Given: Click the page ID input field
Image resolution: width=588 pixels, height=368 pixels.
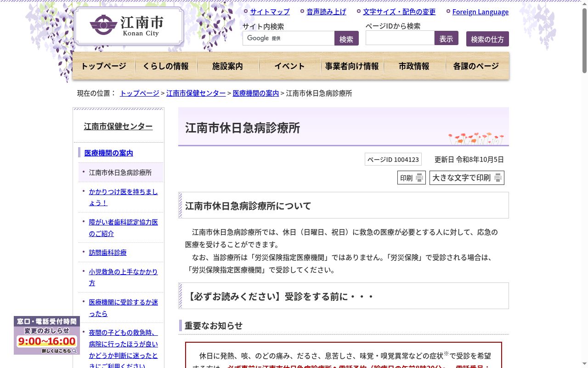Looking at the screenshot, I should pyautogui.click(x=400, y=38).
